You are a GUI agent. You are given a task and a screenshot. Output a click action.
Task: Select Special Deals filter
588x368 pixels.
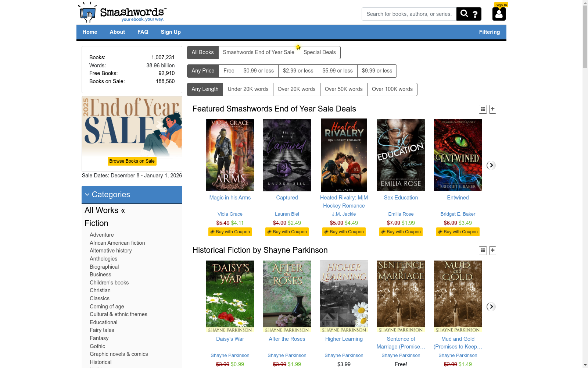320,53
